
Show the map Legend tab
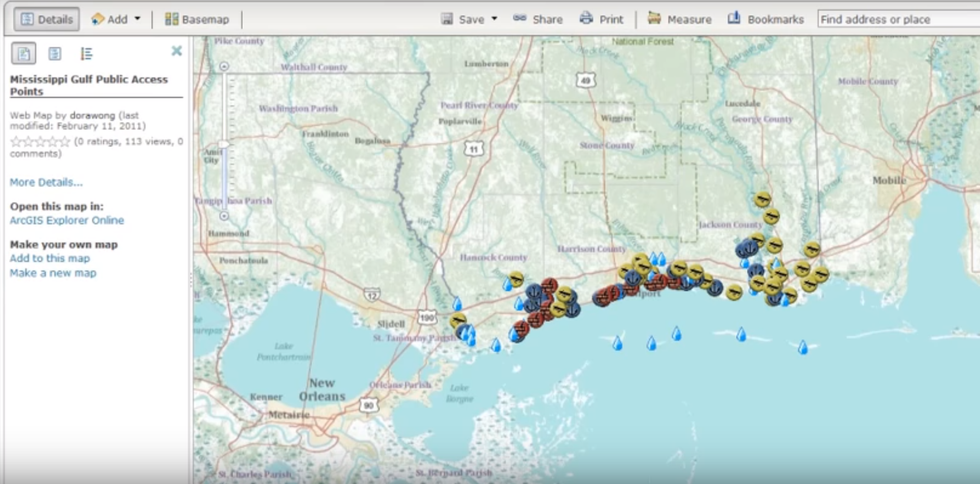[86, 54]
